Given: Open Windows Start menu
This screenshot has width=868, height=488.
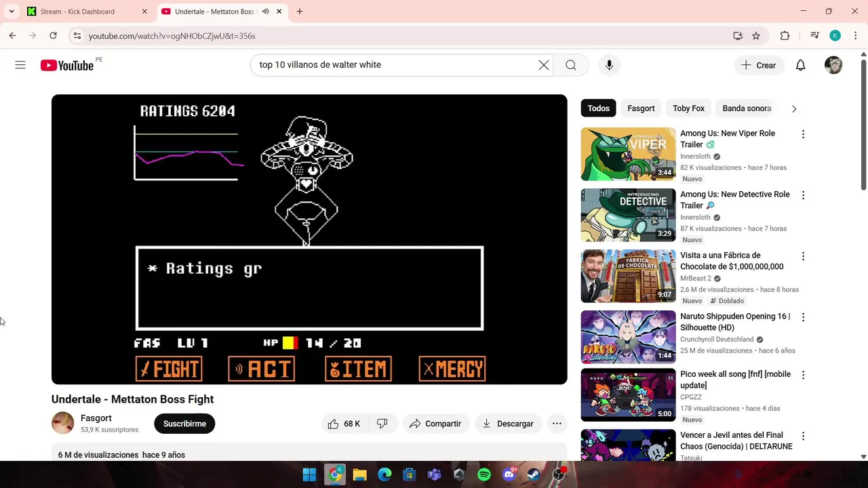Looking at the screenshot, I should click(309, 475).
